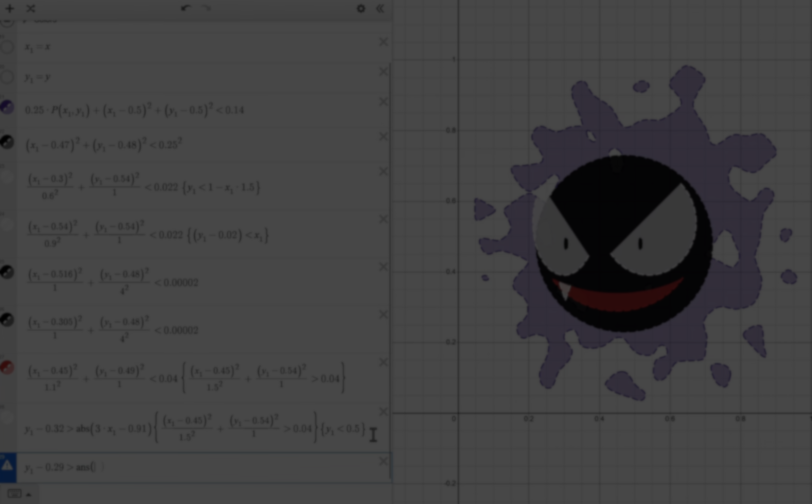Select the expression with y₁ < 1 − x₁·1.5 restriction
This screenshot has width=812, height=504.
pos(189,188)
